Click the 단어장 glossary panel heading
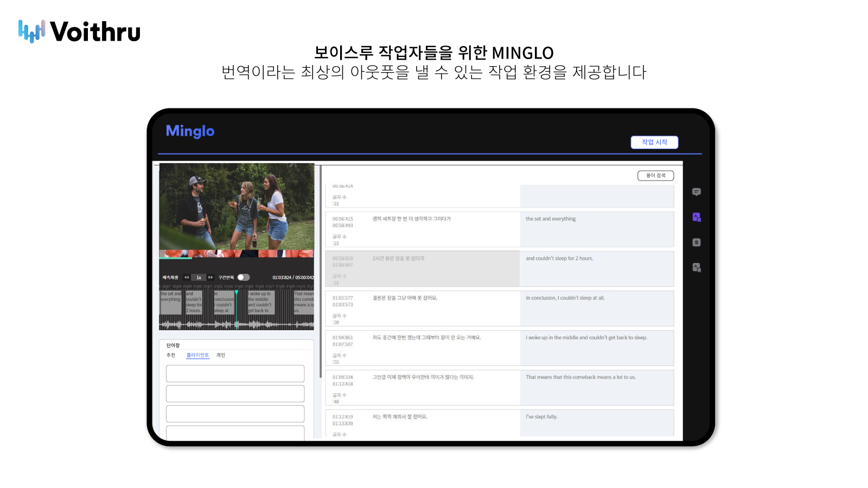The width and height of the screenshot is (868, 488). [x=173, y=345]
